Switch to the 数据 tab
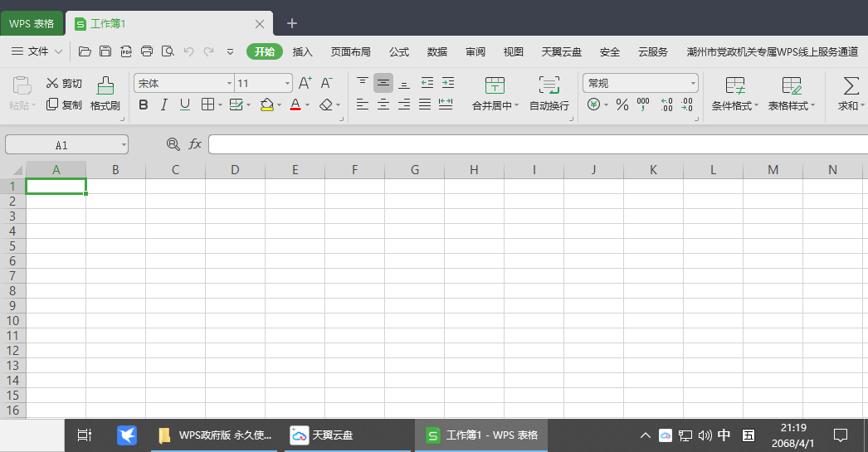 coord(436,51)
